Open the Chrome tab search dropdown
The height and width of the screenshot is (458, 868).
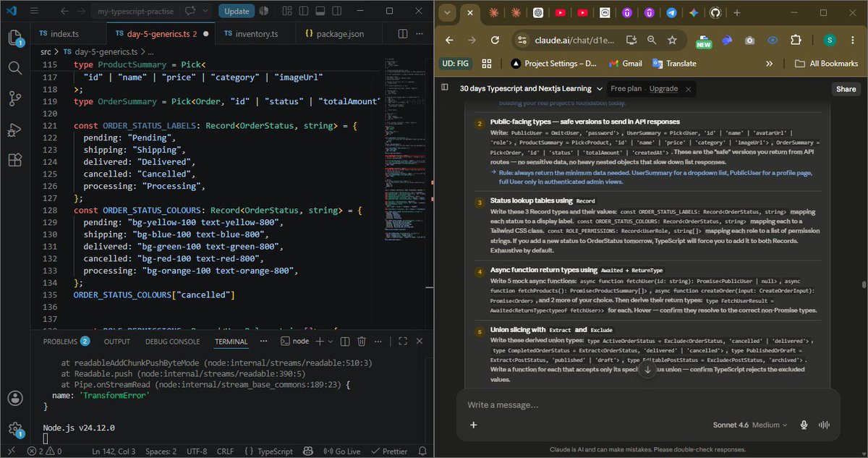point(448,12)
